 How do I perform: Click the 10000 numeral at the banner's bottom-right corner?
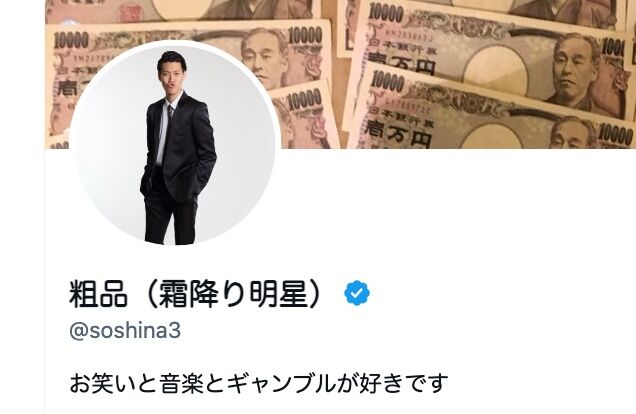coord(615,135)
